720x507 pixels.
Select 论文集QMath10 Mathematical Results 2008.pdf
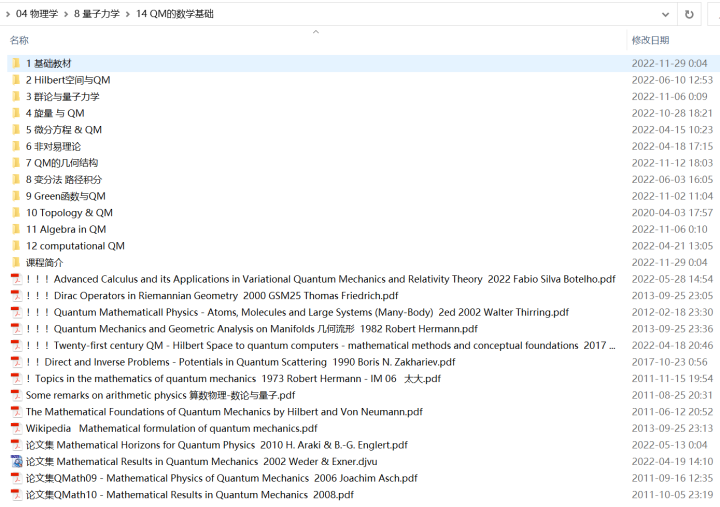190,495
